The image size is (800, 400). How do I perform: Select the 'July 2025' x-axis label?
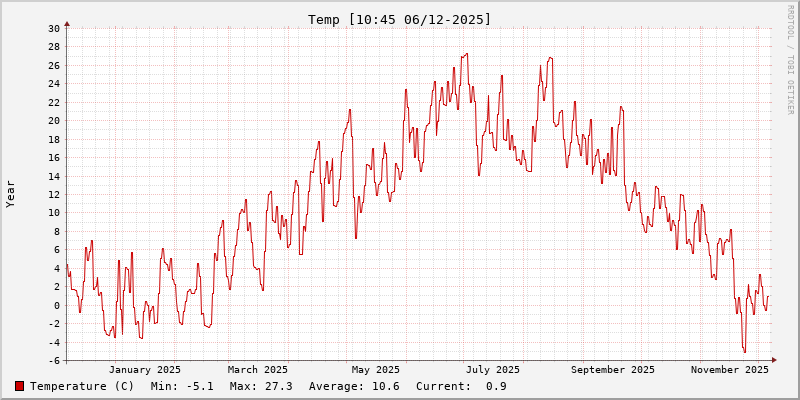click(493, 369)
